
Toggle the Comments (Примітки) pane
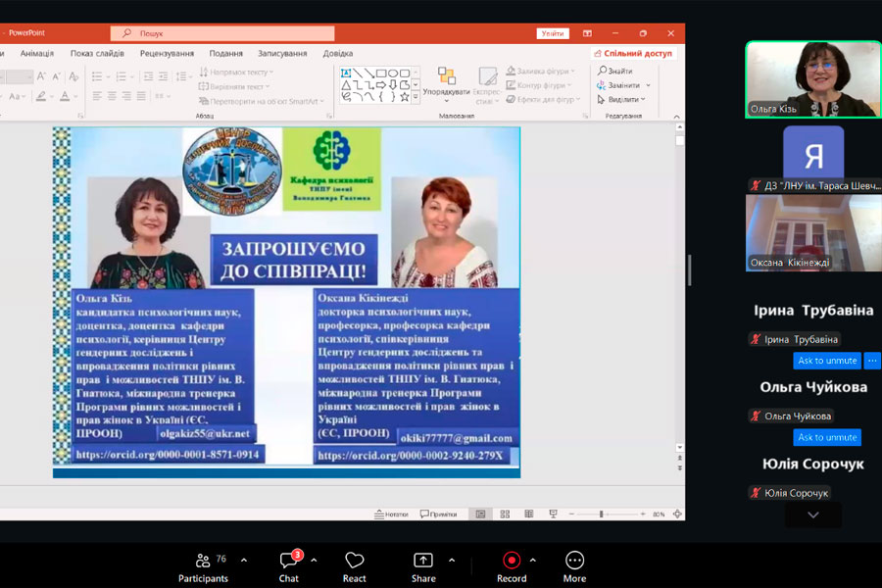(x=438, y=514)
